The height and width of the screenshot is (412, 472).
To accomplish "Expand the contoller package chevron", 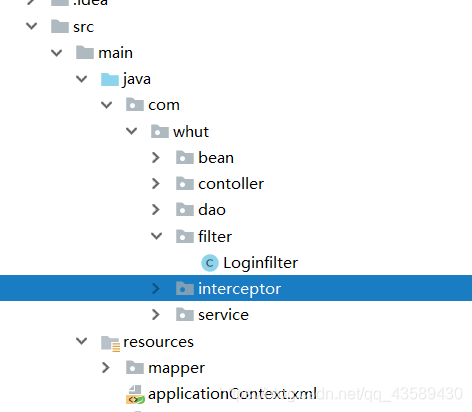I will click(156, 184).
